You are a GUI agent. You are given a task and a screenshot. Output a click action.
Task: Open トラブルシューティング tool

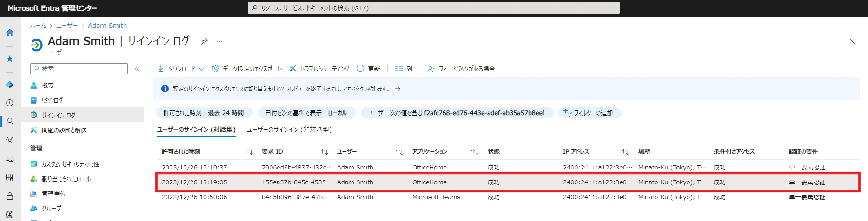319,69
